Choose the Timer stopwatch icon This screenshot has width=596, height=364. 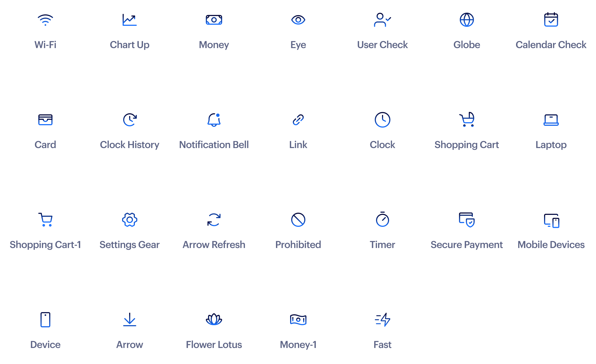pyautogui.click(x=383, y=219)
